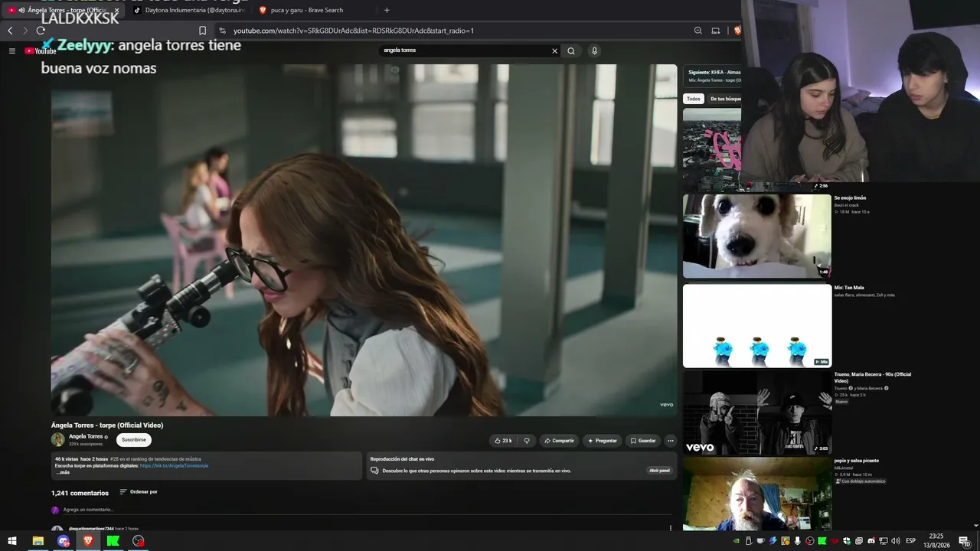Open the lnk.to/AngelaTorrestorpe link
Viewport: 980px width, 551px height.
click(x=174, y=465)
